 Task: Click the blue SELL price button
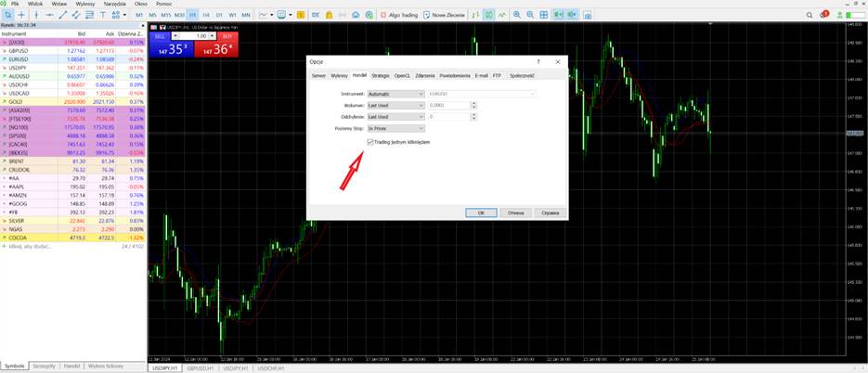coord(171,49)
